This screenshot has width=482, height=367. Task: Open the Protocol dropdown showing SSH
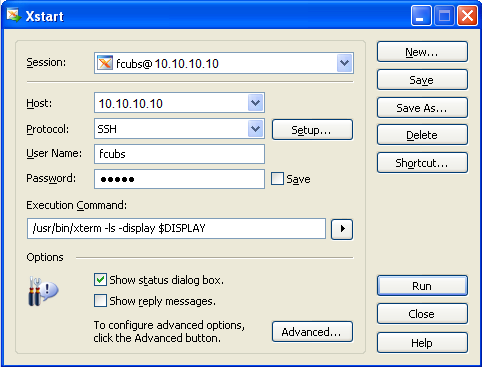[x=256, y=129]
